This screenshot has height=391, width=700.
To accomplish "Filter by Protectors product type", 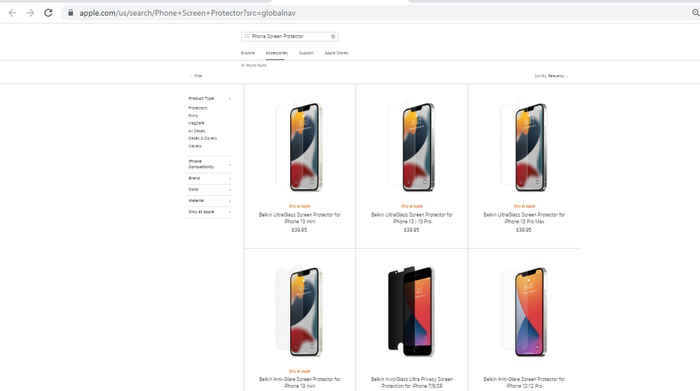I will point(198,108).
